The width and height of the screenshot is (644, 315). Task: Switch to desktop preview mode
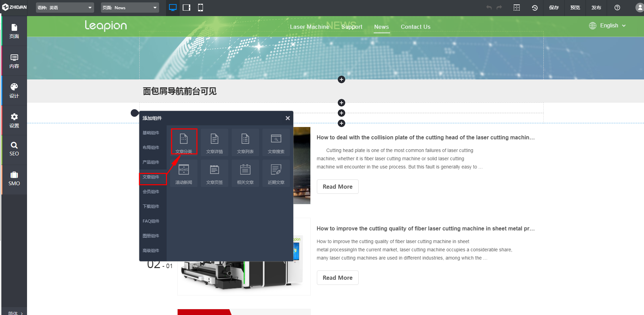172,8
